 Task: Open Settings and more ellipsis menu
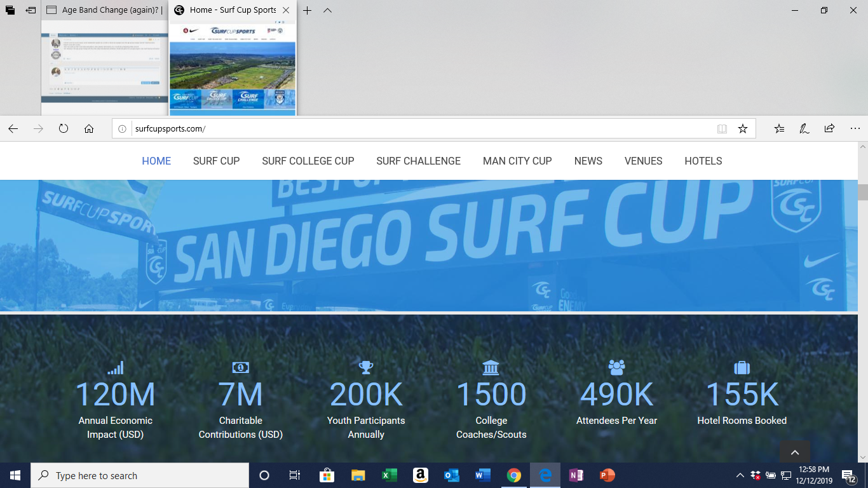pyautogui.click(x=854, y=128)
